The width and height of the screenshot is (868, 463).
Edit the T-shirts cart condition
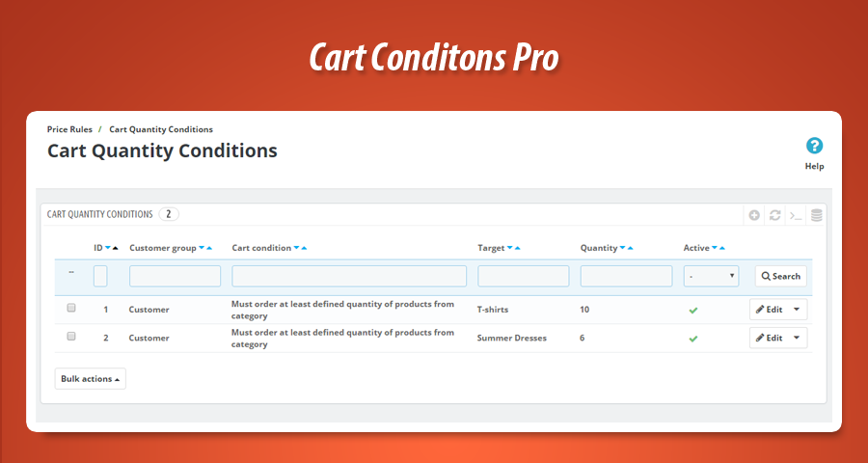770,310
